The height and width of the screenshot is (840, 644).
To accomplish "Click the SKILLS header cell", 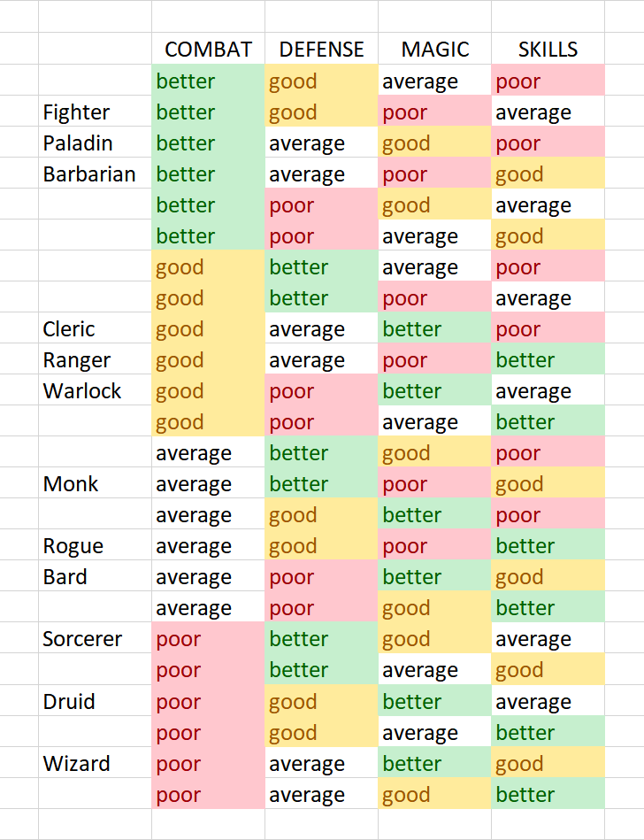I will tap(548, 50).
